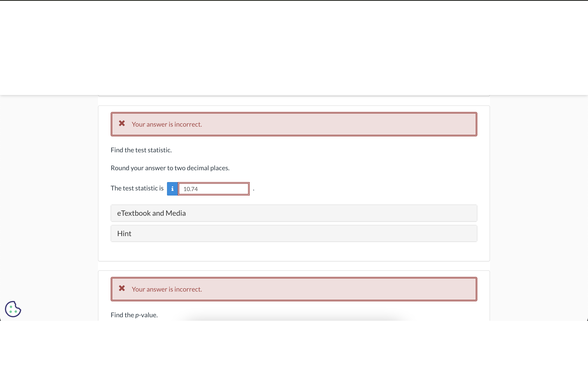Viewport: 588px width, 367px height.
Task: Open the eTextbook and Media accordion panel
Action: tap(294, 213)
